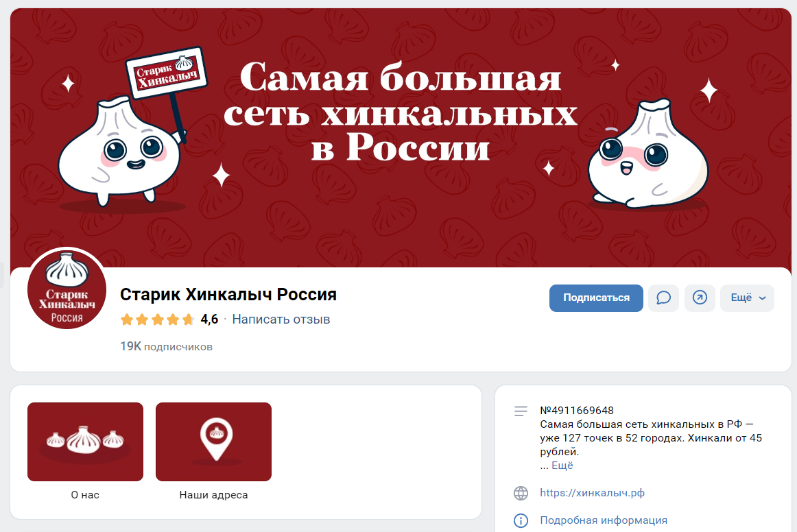Open the Написать отзыв link
Screen dimensions: 797x532
281,319
